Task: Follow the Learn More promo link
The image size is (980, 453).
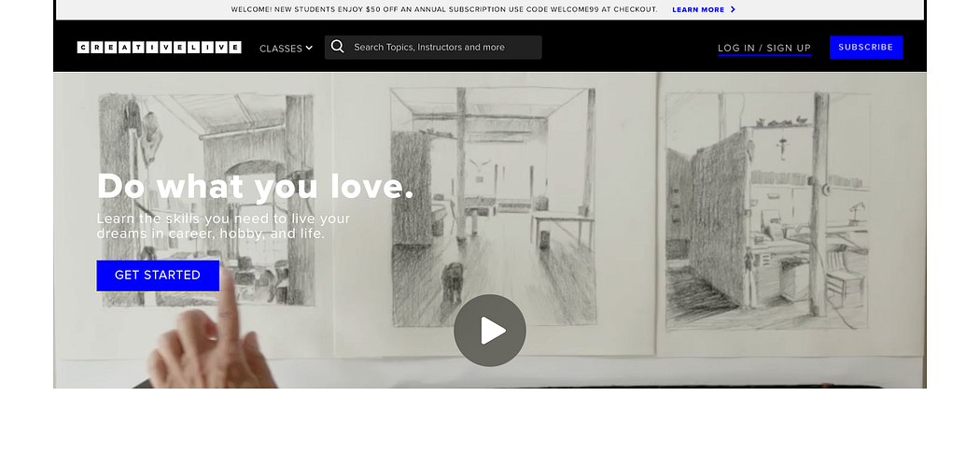Action: point(698,10)
